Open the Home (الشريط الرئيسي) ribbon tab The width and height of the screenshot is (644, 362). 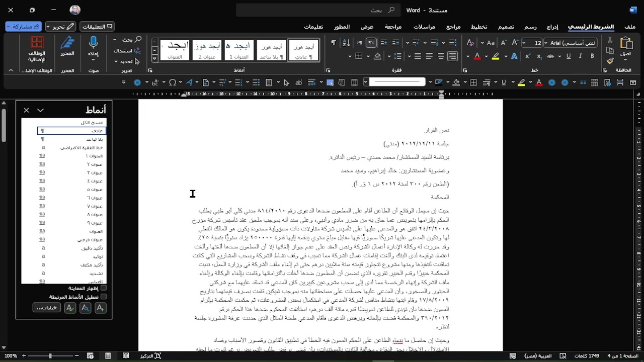coord(591,26)
